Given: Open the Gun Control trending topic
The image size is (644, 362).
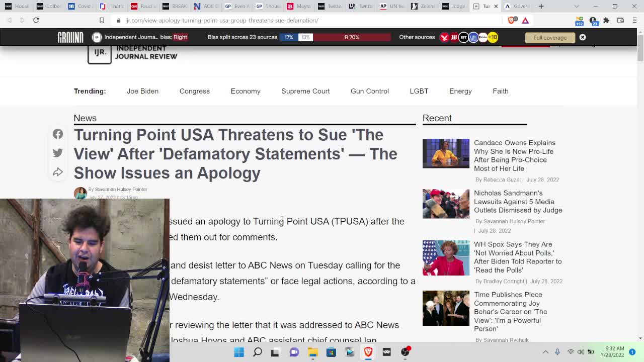Looking at the screenshot, I should (x=369, y=91).
